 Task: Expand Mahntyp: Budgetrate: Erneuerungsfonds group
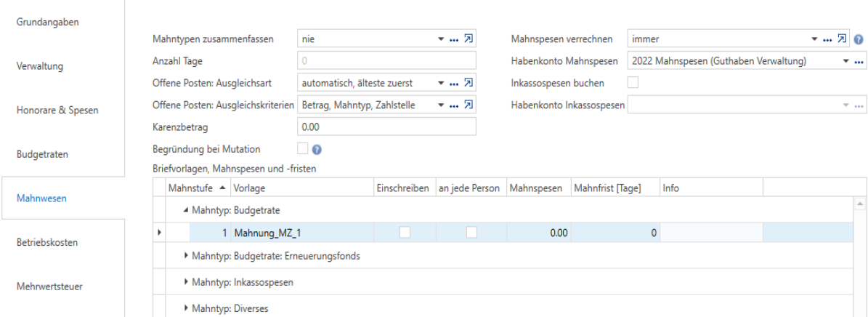point(186,255)
